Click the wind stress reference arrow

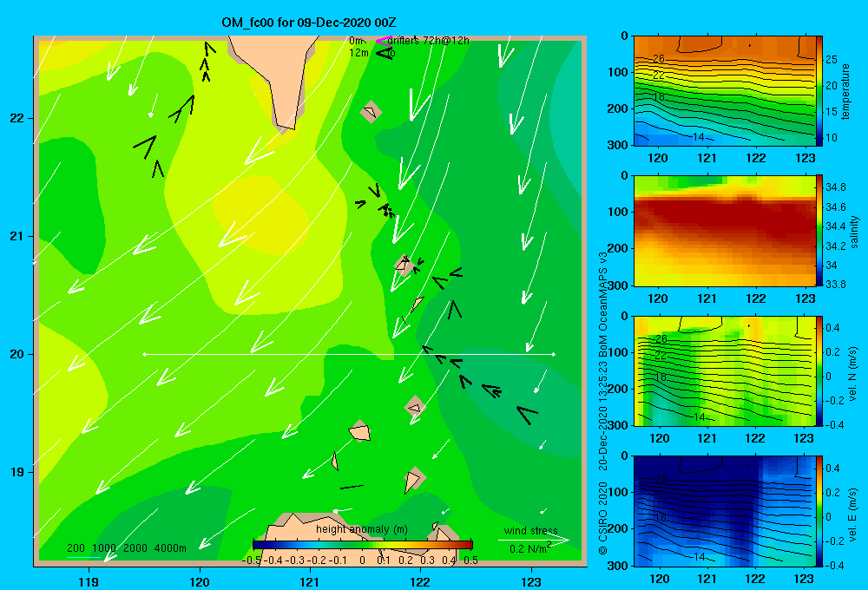pos(533,540)
